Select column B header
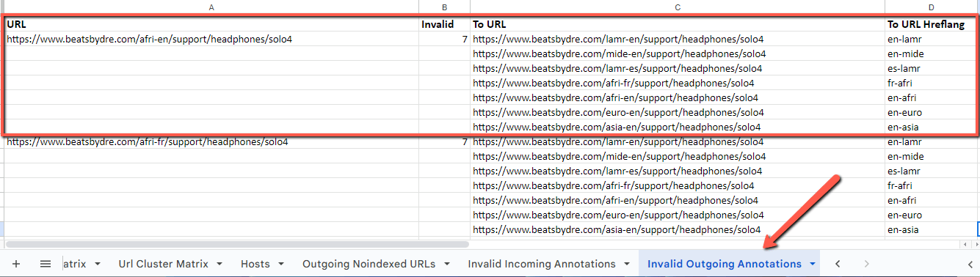The width and height of the screenshot is (980, 277). tap(445, 7)
